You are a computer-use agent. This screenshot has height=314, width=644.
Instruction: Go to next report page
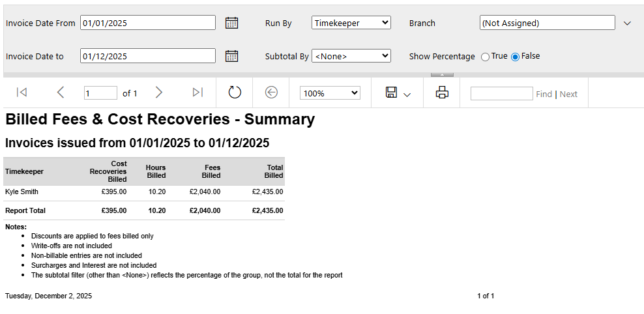point(158,93)
